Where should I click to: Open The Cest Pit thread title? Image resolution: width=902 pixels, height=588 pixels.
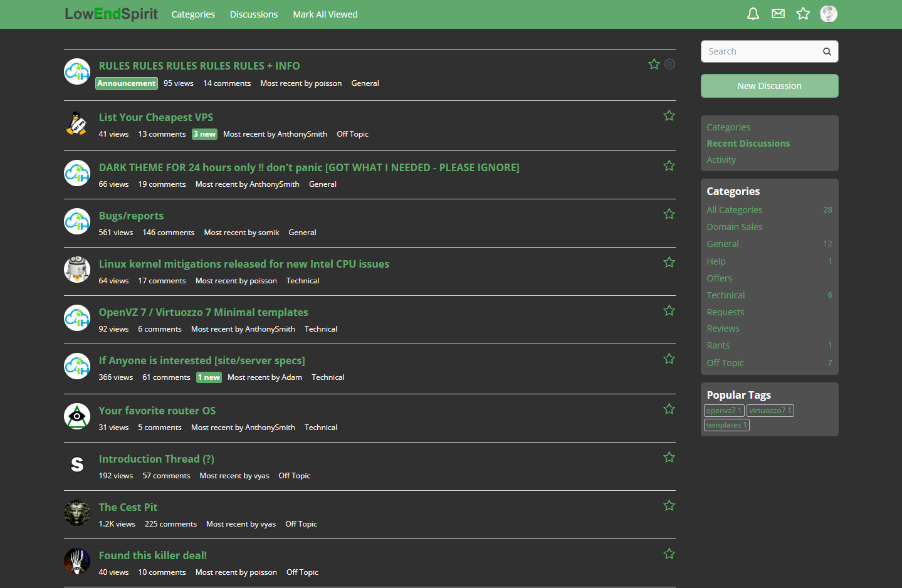click(128, 507)
